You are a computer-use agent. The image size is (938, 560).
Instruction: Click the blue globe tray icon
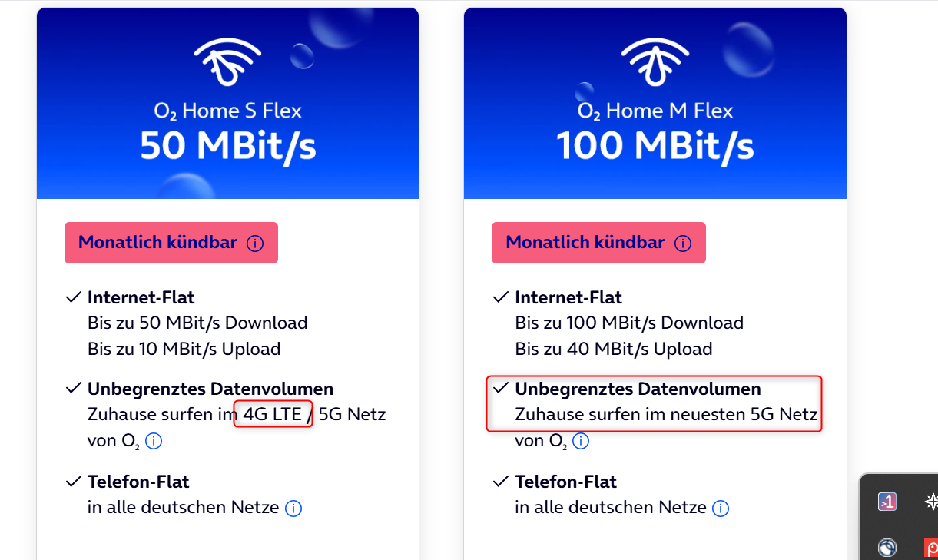pos(887,548)
